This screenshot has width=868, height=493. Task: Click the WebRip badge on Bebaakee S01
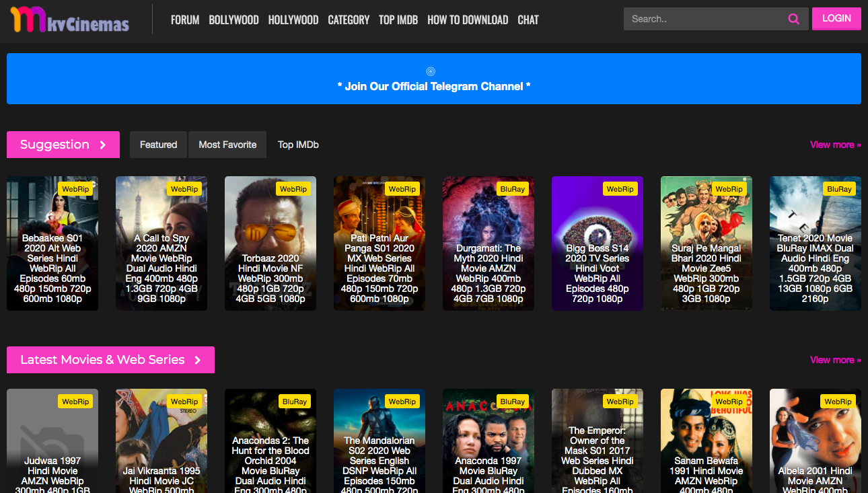pyautogui.click(x=75, y=189)
